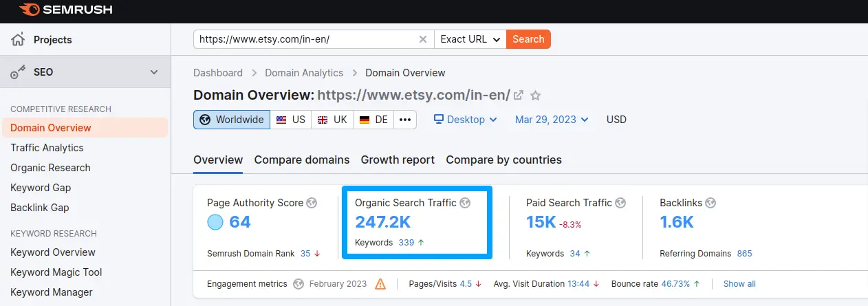Viewport: 868px width, 306px height.
Task: Open Organic Search Traffic 247.2K value
Action: pos(383,222)
